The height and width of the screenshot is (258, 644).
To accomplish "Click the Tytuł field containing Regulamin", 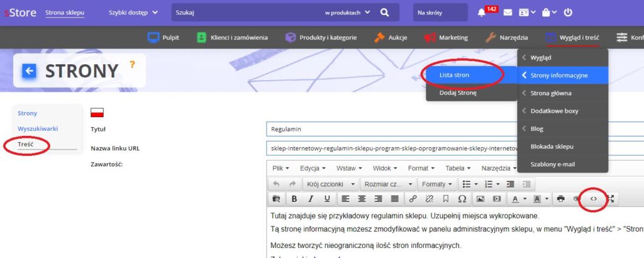I will coord(453,129).
